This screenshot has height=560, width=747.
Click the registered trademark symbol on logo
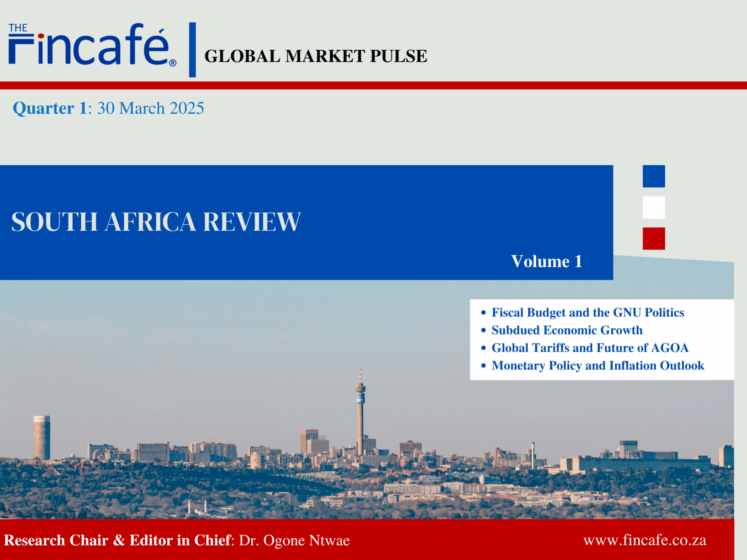point(173,63)
